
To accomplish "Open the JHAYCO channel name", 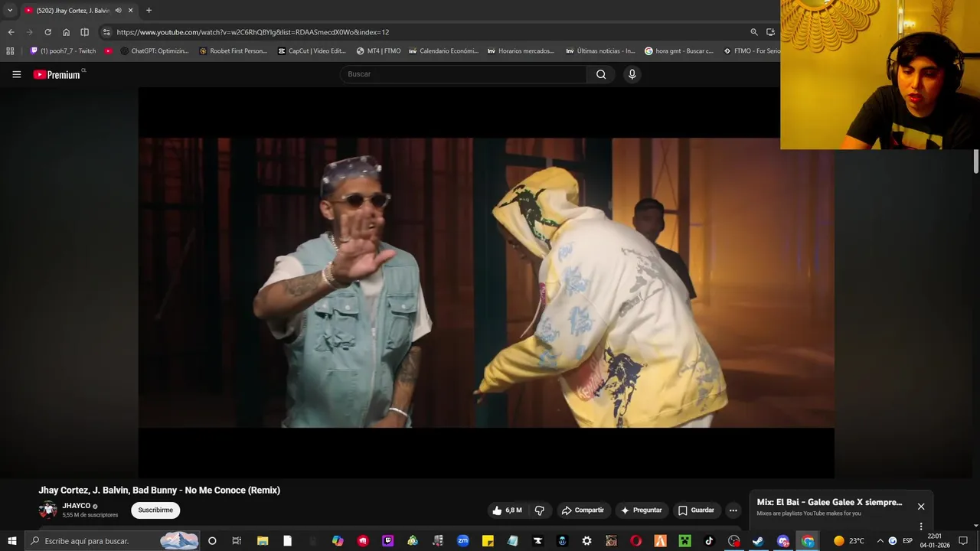I will point(77,506).
